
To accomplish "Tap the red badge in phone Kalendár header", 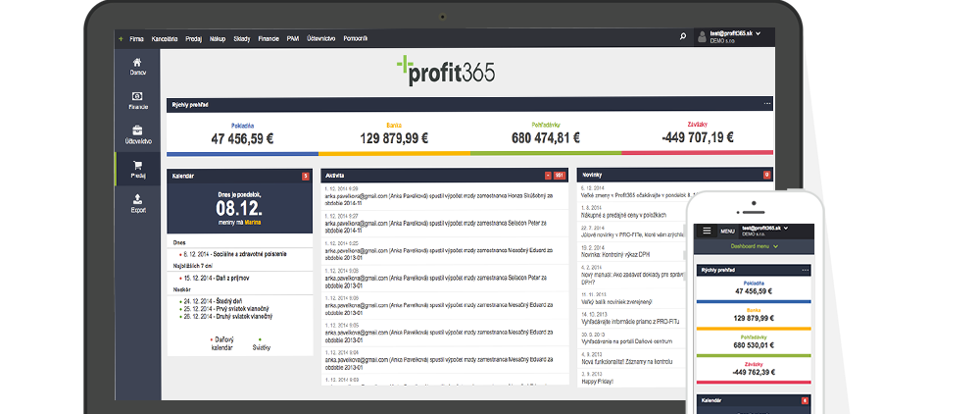I will coord(805,400).
